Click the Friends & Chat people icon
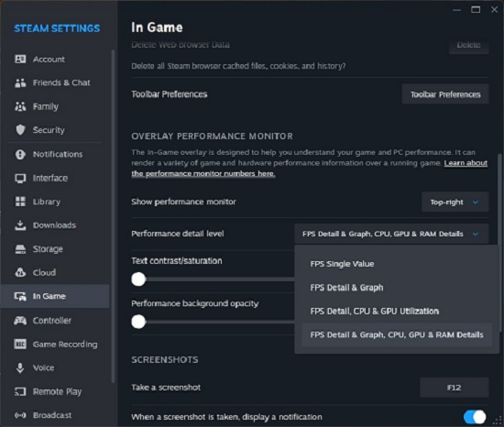Screen dimensions: 504x427 (20, 82)
